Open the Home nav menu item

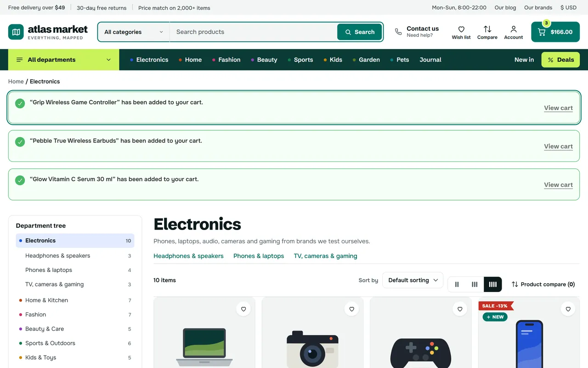pos(190,60)
